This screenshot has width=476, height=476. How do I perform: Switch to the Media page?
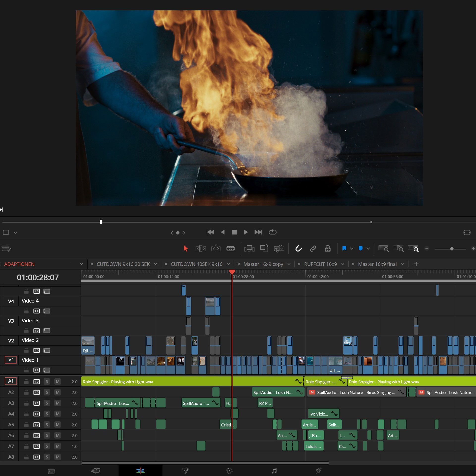(x=51, y=470)
